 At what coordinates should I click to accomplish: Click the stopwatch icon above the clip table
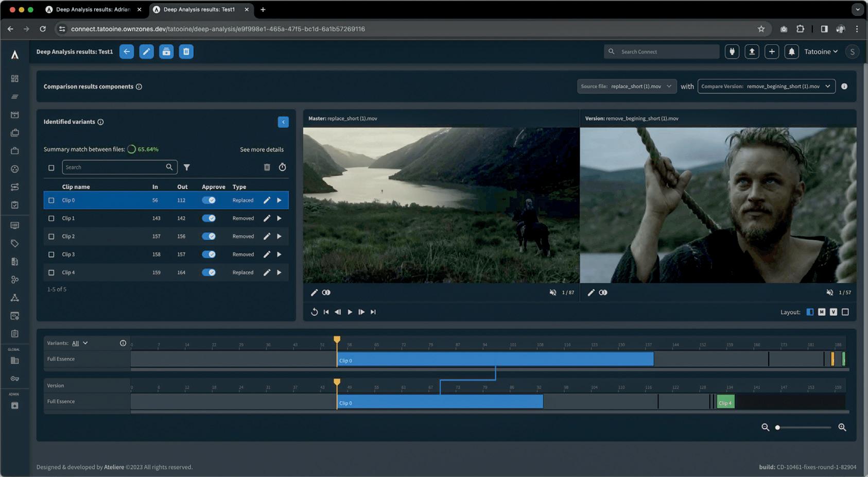(x=282, y=167)
